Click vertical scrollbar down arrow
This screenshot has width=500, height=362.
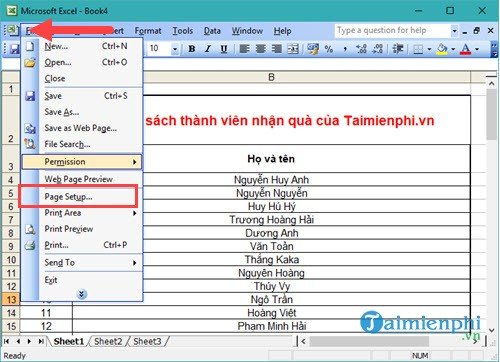491,330
